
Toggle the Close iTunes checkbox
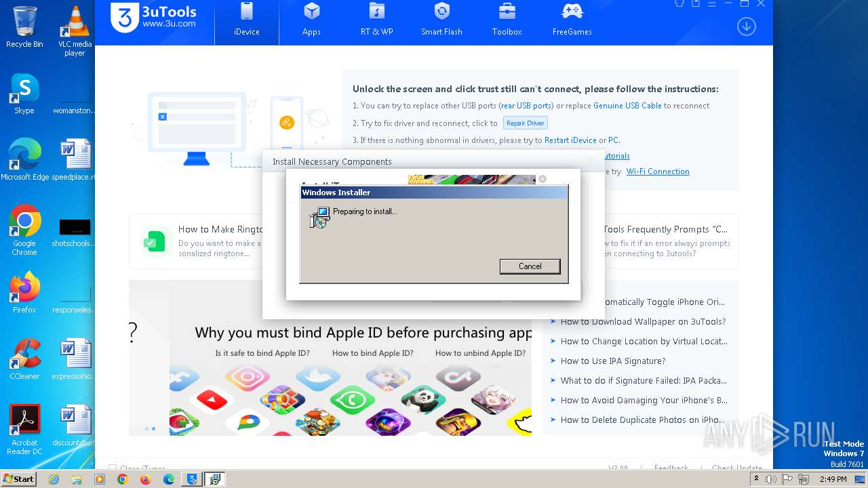tap(113, 468)
